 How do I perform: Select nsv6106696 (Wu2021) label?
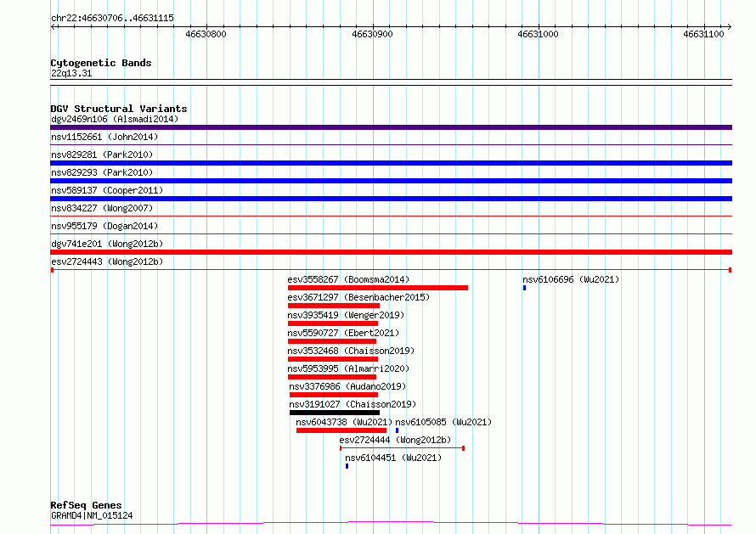(x=571, y=279)
